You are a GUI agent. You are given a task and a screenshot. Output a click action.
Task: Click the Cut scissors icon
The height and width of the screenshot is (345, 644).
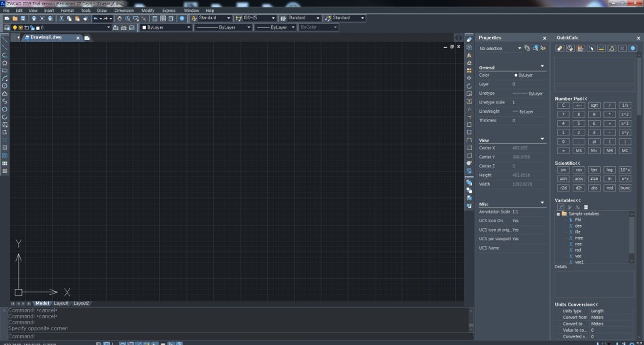[61, 19]
